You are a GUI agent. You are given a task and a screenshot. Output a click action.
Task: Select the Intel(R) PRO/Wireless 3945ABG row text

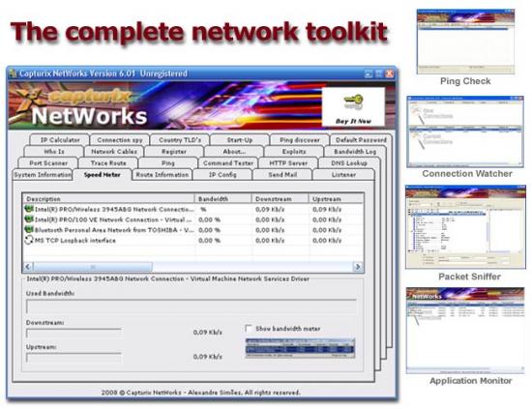point(114,209)
